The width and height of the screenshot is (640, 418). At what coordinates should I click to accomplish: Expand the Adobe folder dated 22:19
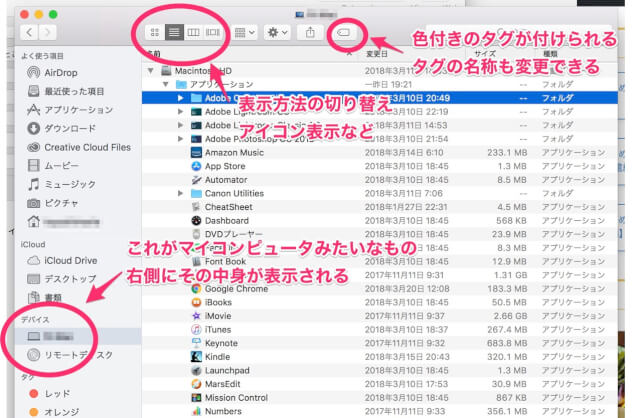[x=180, y=111]
